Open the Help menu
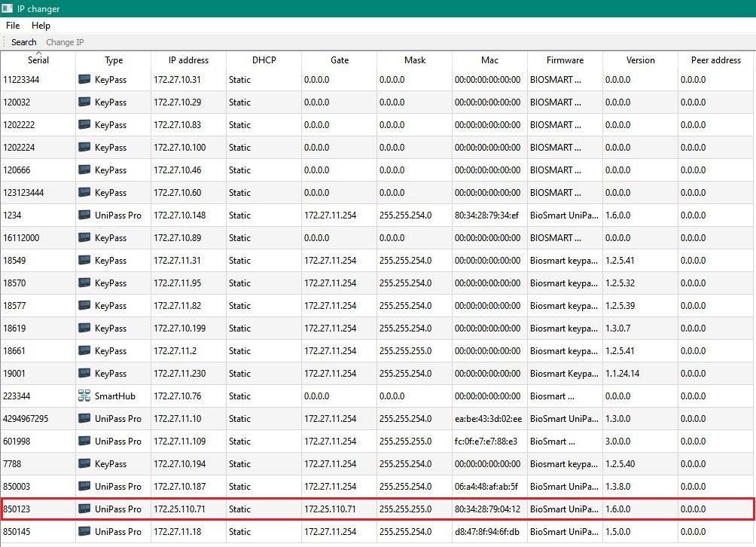756x547 pixels. point(41,26)
